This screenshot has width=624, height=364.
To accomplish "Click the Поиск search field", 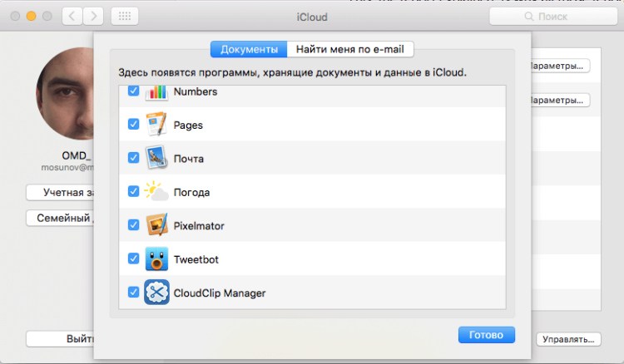I will coord(553,17).
